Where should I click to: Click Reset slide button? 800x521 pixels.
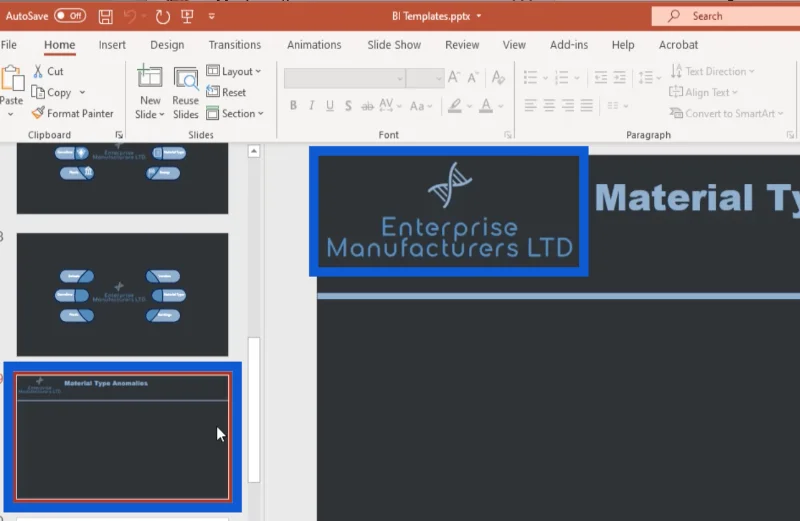pos(226,92)
